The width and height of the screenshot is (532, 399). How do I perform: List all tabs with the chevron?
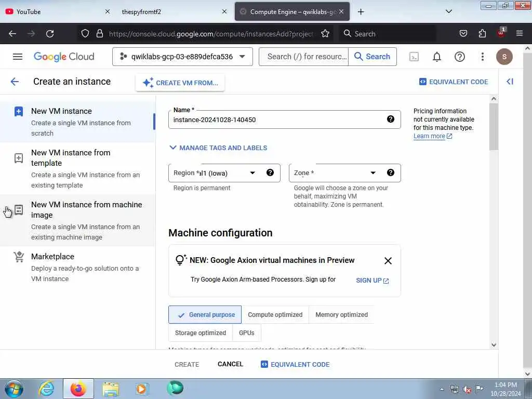448,11
